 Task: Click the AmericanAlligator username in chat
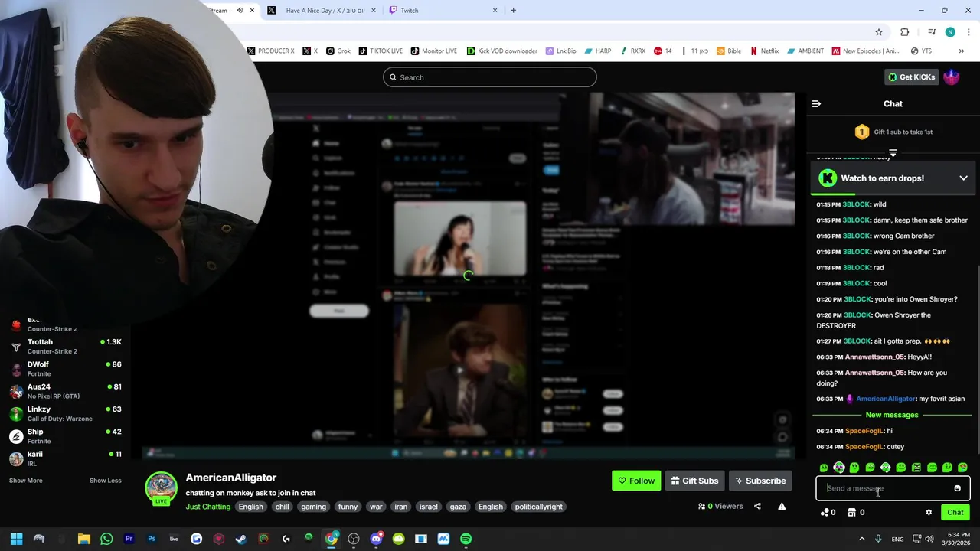click(x=886, y=399)
